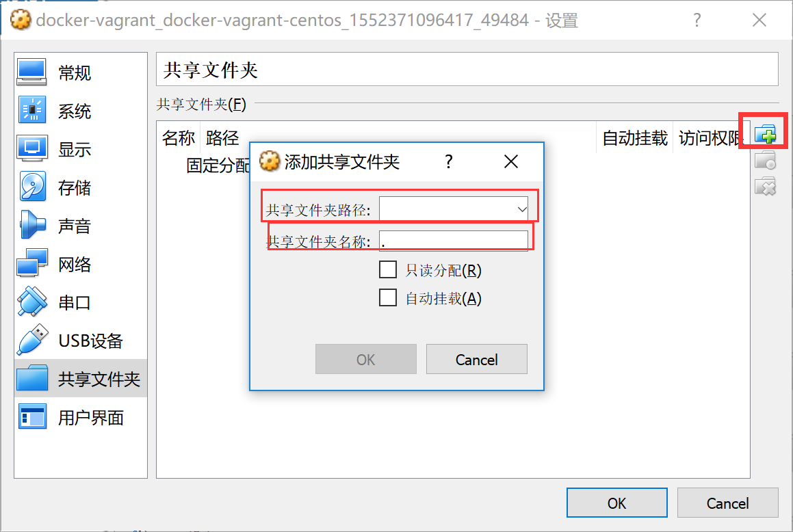This screenshot has width=793, height=532.
Task: Click the 共享文件夹名称 text field
Action: click(x=454, y=241)
